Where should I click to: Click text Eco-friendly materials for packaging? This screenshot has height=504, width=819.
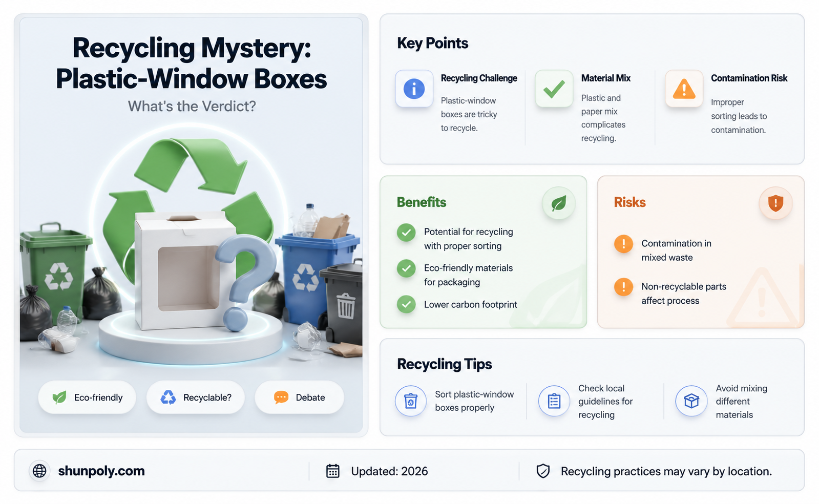pos(468,275)
